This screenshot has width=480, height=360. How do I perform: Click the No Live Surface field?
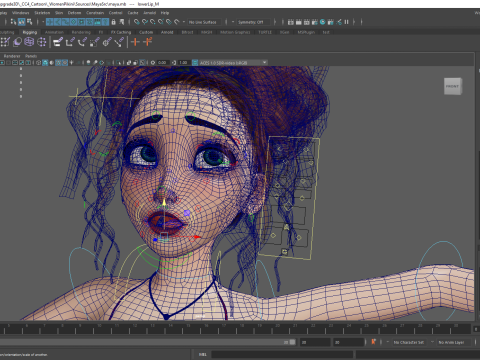point(203,22)
